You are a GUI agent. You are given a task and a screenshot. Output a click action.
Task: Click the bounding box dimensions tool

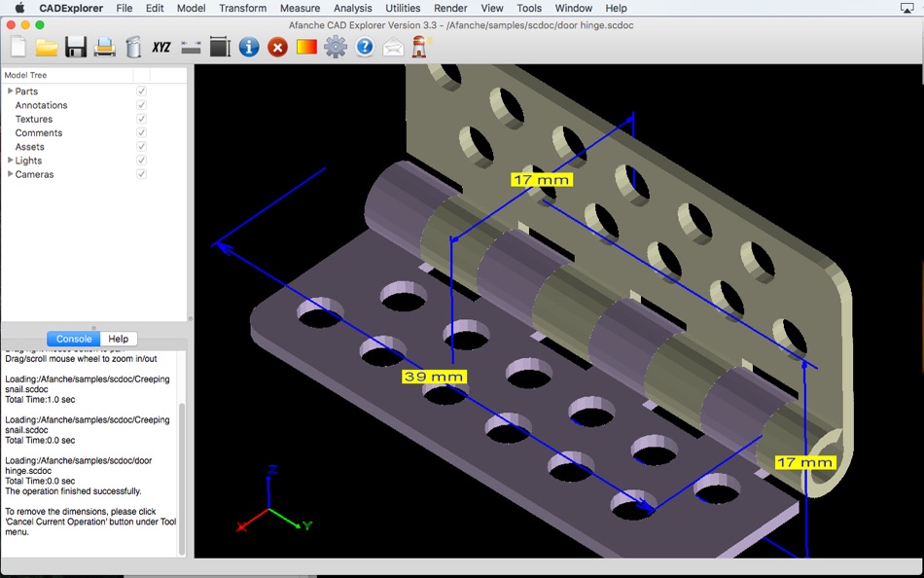point(220,47)
